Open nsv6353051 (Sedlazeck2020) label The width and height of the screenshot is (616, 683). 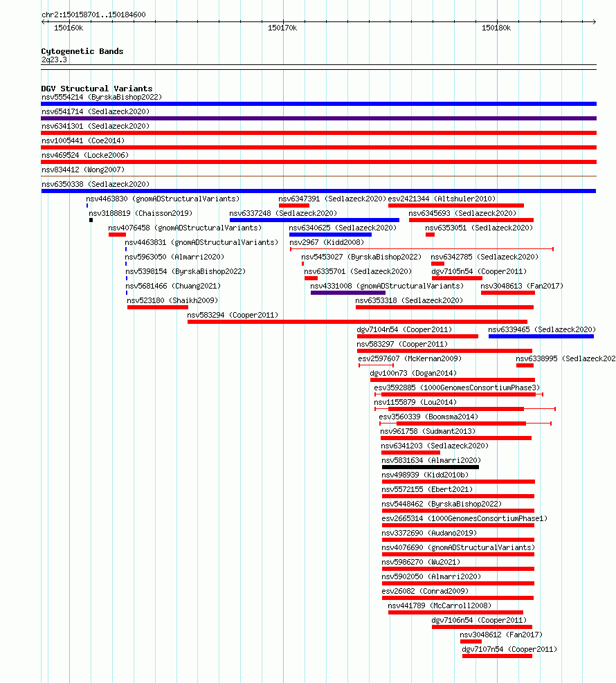click(479, 228)
